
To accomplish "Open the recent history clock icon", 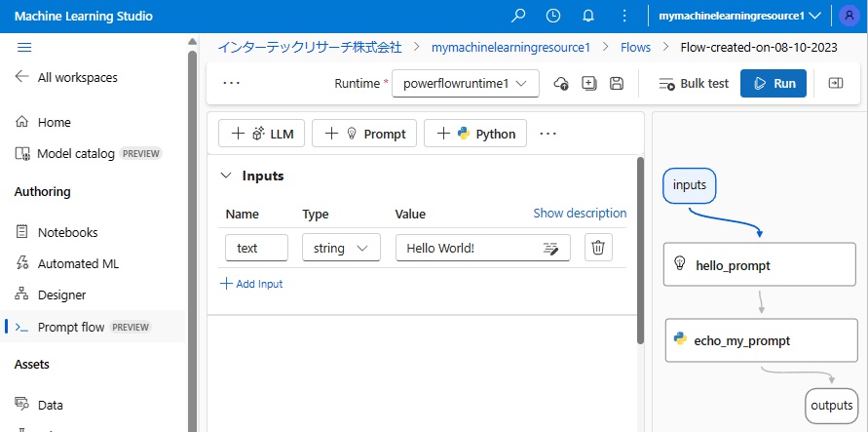I will pyautogui.click(x=553, y=16).
